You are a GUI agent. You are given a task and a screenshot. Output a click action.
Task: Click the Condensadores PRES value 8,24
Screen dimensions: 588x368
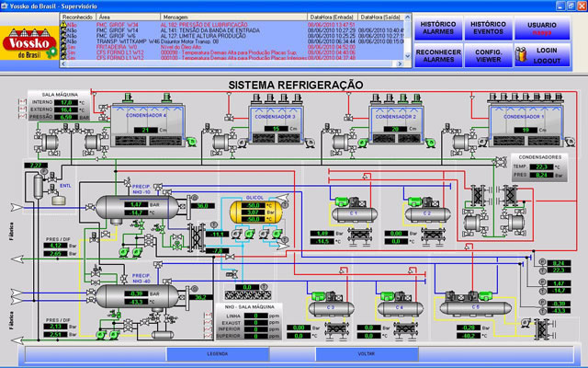[x=541, y=175]
